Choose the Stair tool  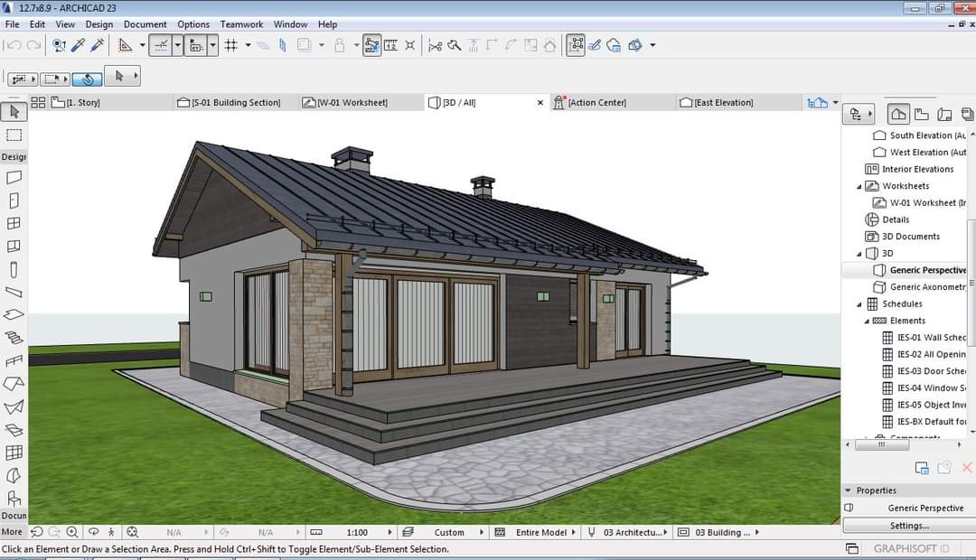14,338
